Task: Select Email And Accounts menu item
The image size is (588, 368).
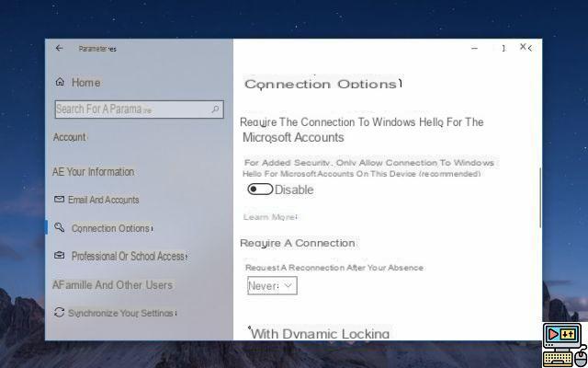Action: pyautogui.click(x=104, y=200)
